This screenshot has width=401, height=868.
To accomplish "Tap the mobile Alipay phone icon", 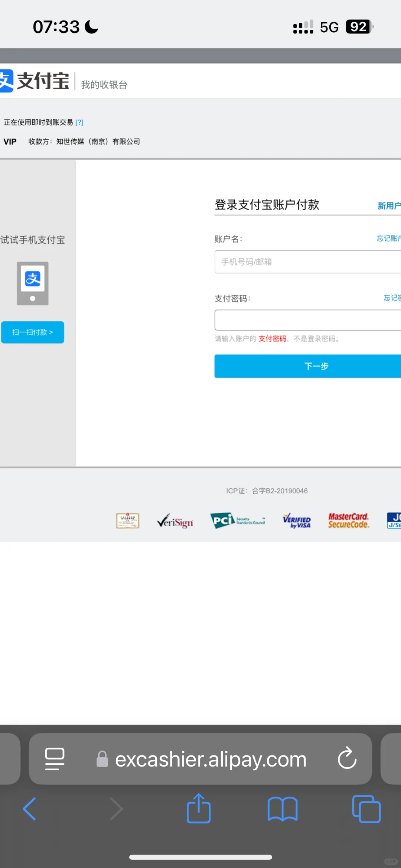I will click(33, 283).
